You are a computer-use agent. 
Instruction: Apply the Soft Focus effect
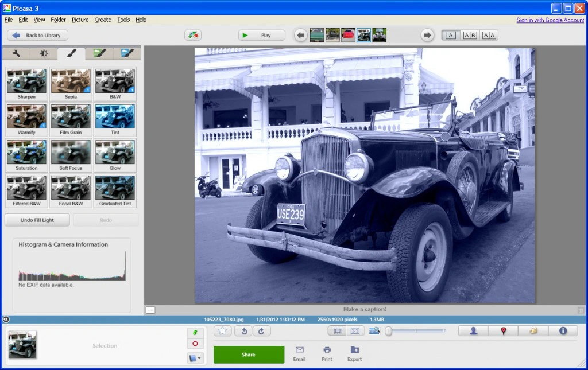pyautogui.click(x=71, y=155)
